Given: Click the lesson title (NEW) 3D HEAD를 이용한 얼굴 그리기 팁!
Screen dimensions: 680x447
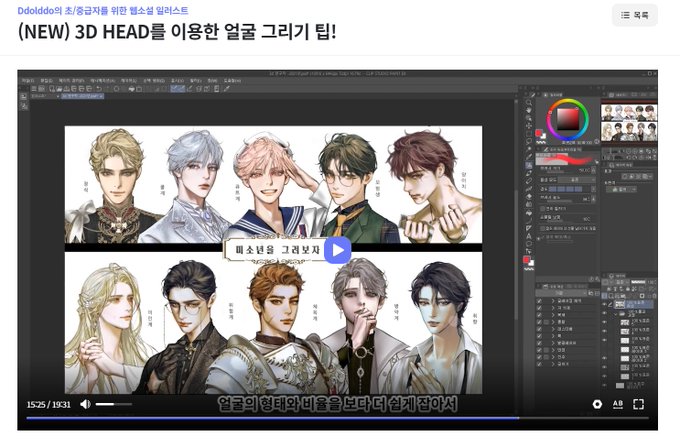Looking at the screenshot, I should pyautogui.click(x=177, y=32).
